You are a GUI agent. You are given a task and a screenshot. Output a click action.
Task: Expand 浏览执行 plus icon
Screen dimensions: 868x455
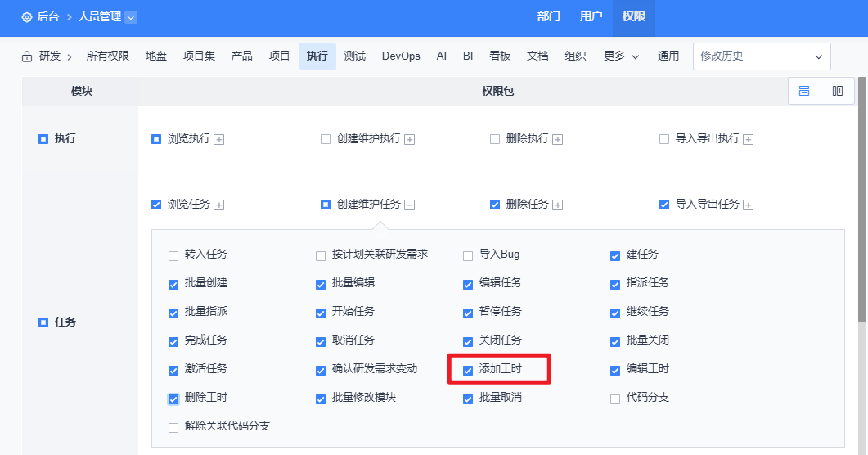pyautogui.click(x=219, y=139)
